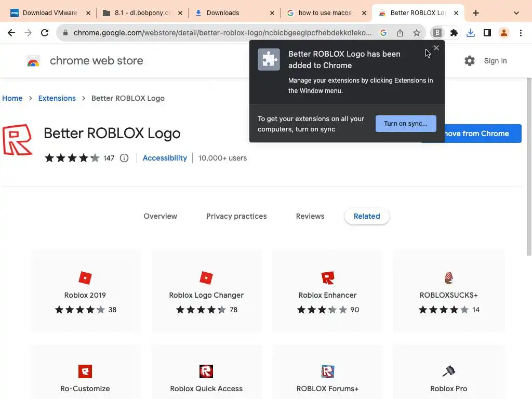Click the puzzle piece icon in popup
Image resolution: width=532 pixels, height=399 pixels.
[x=269, y=59]
